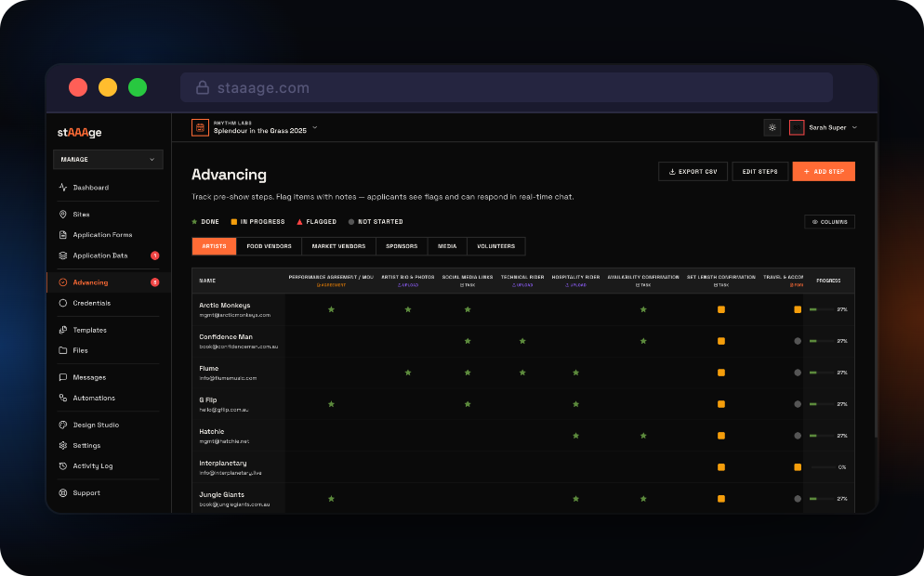Click the Application Data stack icon
Viewport: 924px width, 576px height.
(63, 255)
